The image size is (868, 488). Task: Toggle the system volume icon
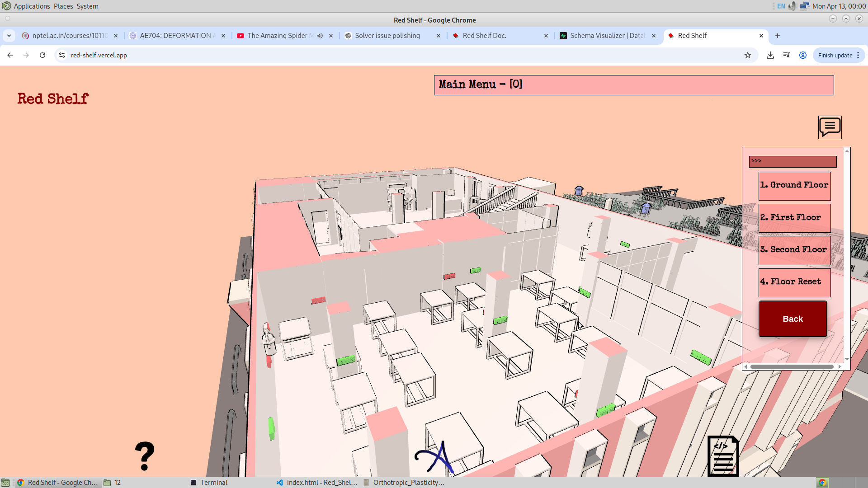(792, 6)
